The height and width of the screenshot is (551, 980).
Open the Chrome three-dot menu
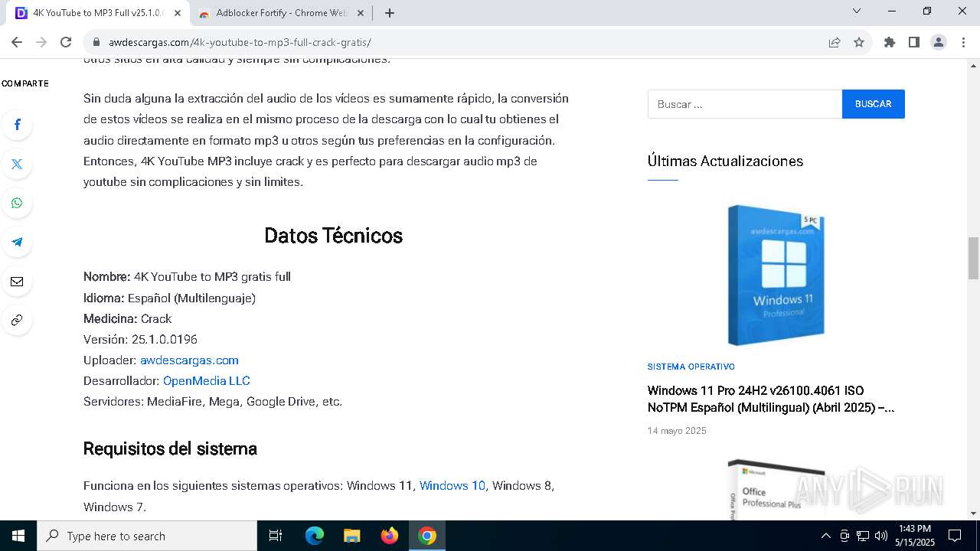pyautogui.click(x=963, y=42)
